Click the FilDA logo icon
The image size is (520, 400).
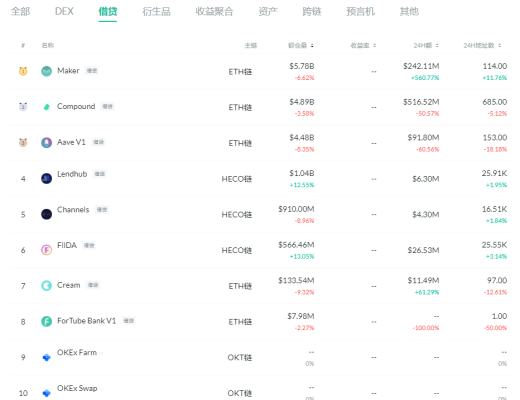click(46, 250)
